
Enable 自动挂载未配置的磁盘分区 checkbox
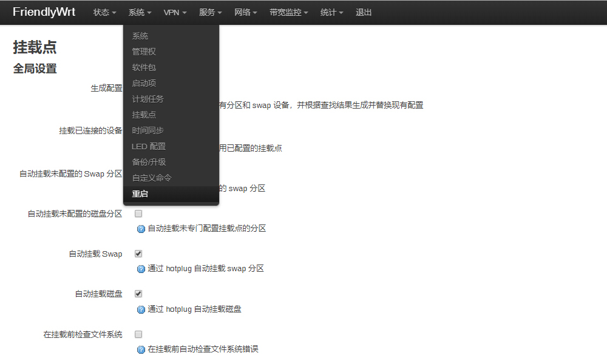(x=138, y=214)
